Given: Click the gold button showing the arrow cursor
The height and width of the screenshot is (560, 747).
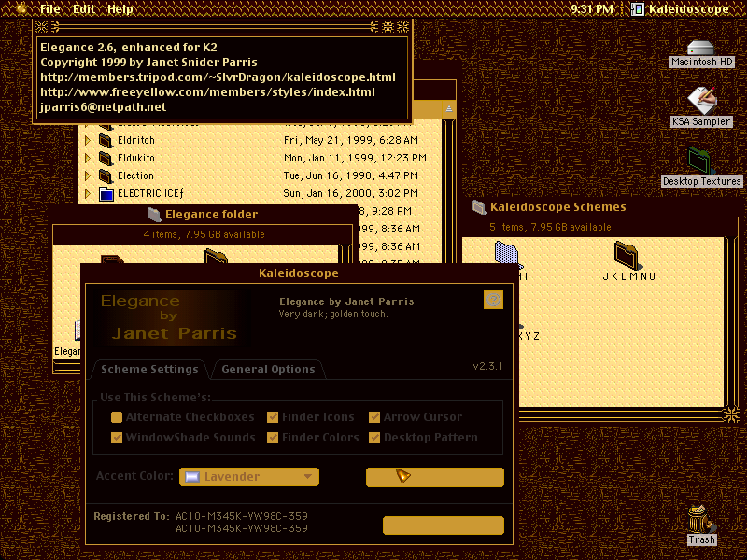Looking at the screenshot, I should click(x=434, y=477).
